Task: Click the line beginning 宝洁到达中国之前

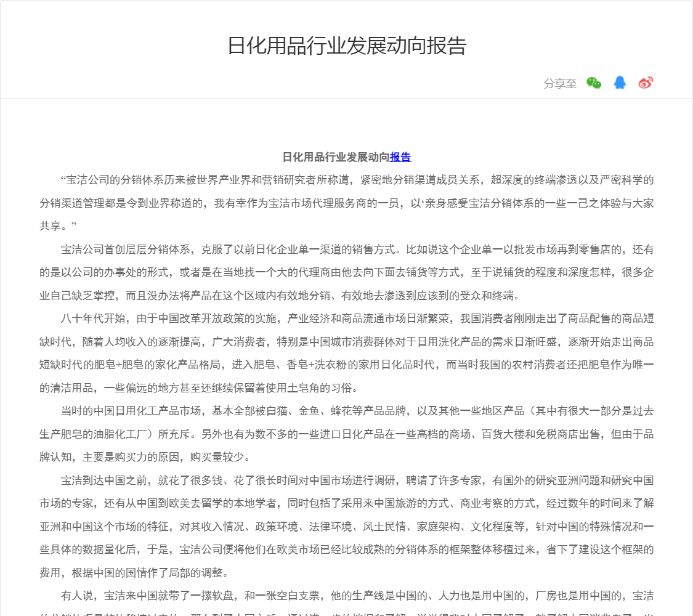Action: pos(357,480)
